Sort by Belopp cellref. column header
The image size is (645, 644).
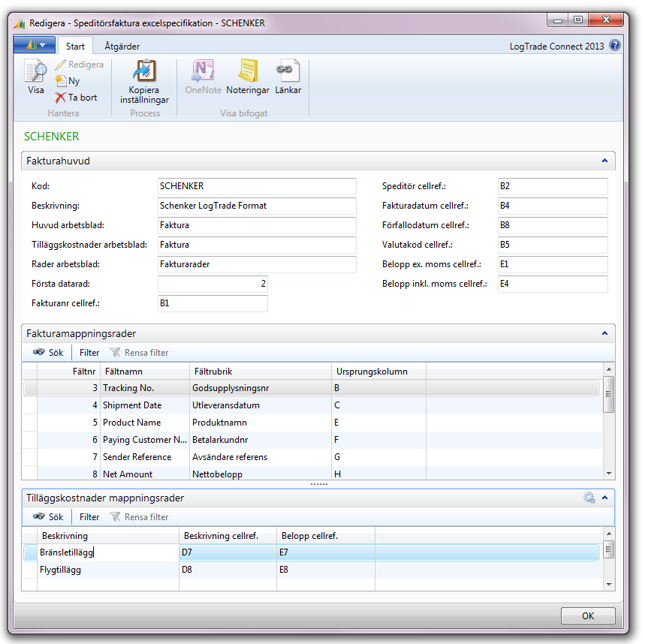[326, 536]
